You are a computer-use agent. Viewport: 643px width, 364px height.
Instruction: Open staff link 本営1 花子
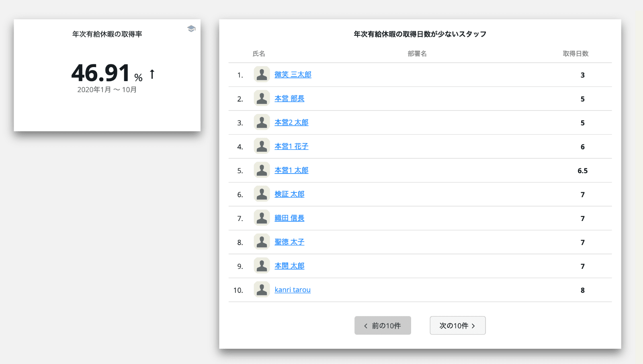coord(291,146)
